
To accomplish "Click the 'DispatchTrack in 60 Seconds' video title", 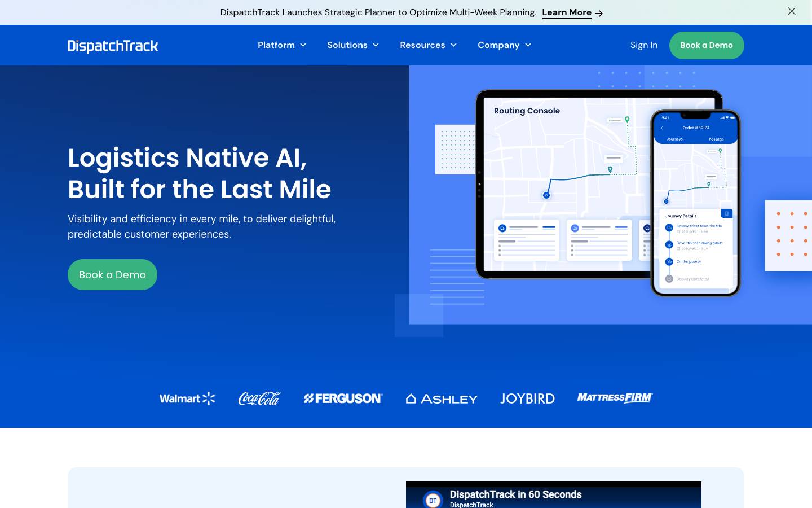I will tap(515, 494).
